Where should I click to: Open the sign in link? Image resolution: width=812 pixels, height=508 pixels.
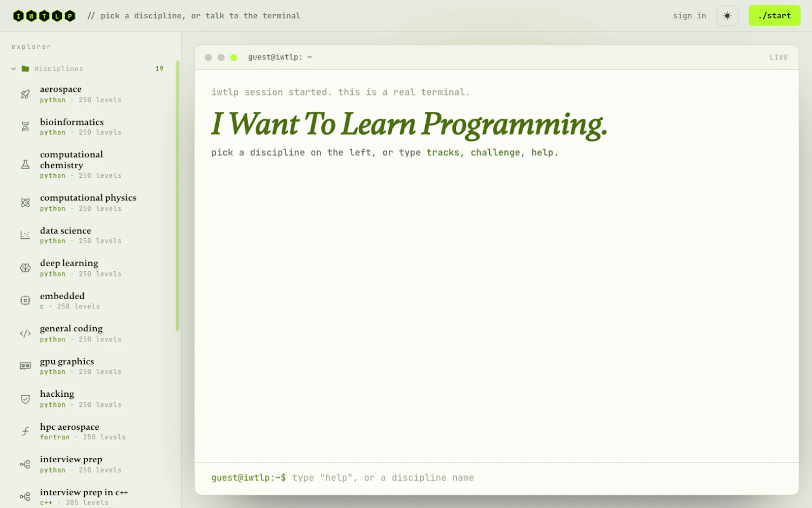(x=690, y=16)
